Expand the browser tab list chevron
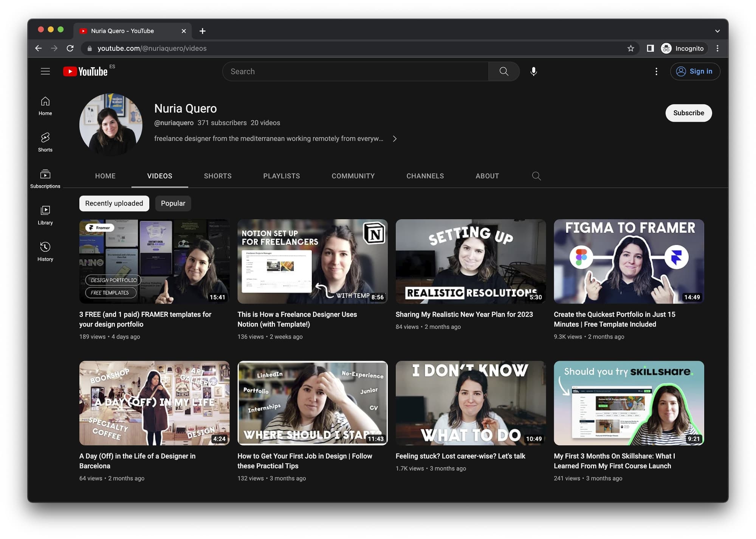Screen dimensions: 756x539 pyautogui.click(x=717, y=31)
